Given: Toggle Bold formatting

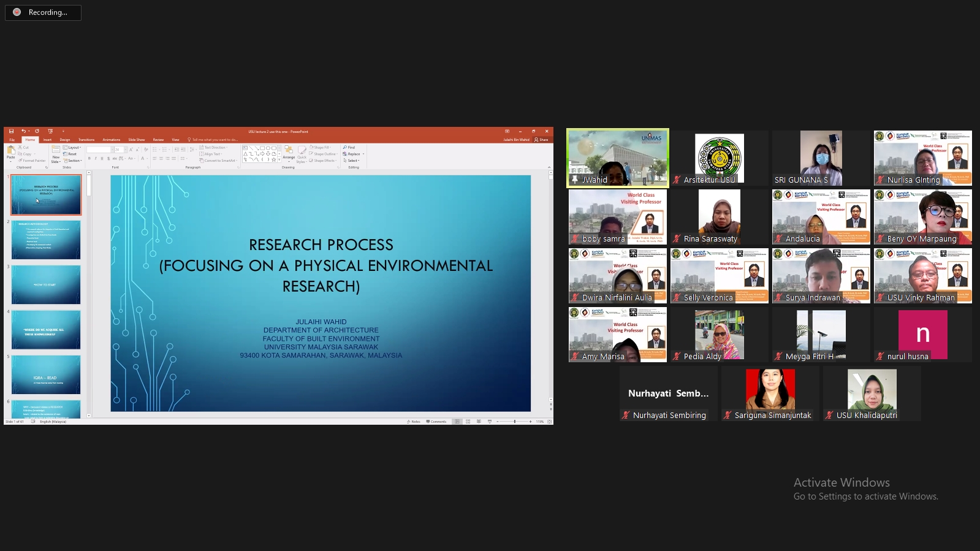Looking at the screenshot, I should pyautogui.click(x=89, y=158).
